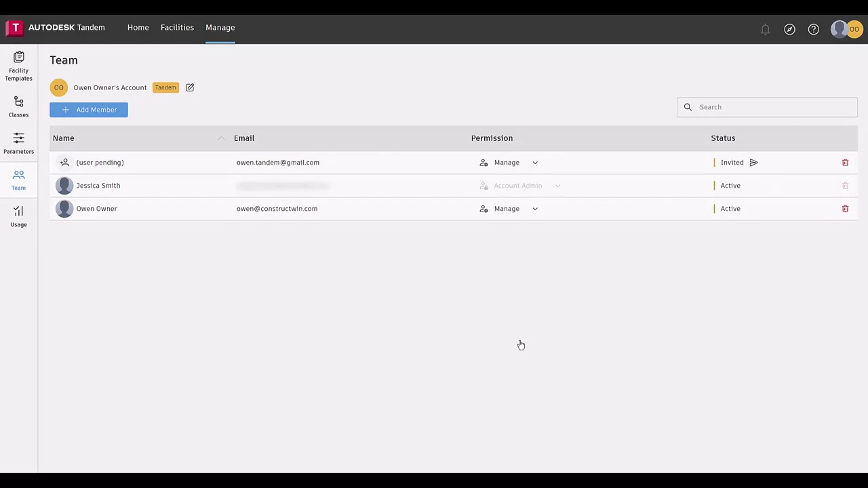Viewport: 868px width, 488px height.
Task: Open the user profile avatar menu
Action: (846, 29)
